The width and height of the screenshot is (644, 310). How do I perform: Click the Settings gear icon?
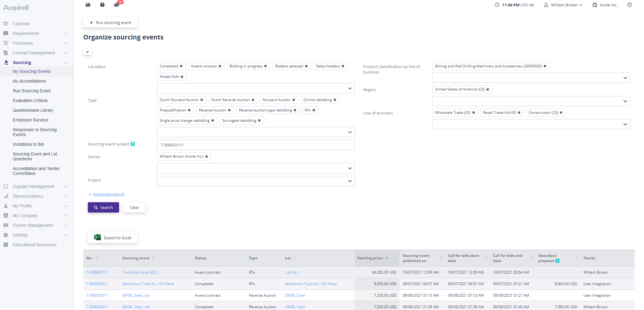(6, 235)
